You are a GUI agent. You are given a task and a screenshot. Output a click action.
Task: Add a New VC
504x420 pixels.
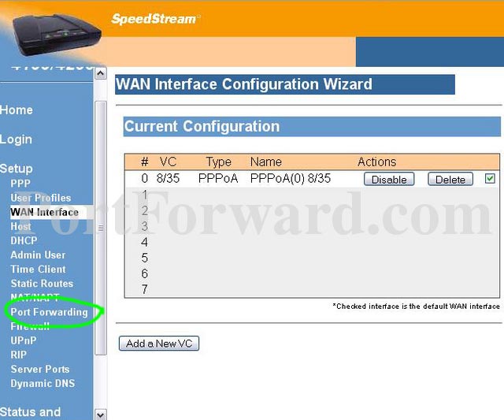(159, 344)
